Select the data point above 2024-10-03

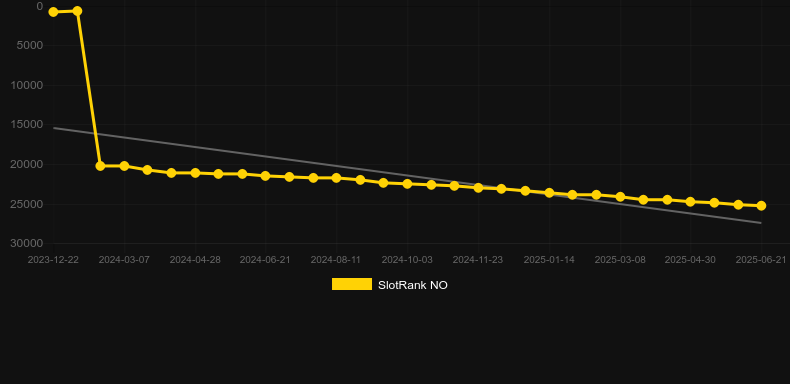coord(407,184)
